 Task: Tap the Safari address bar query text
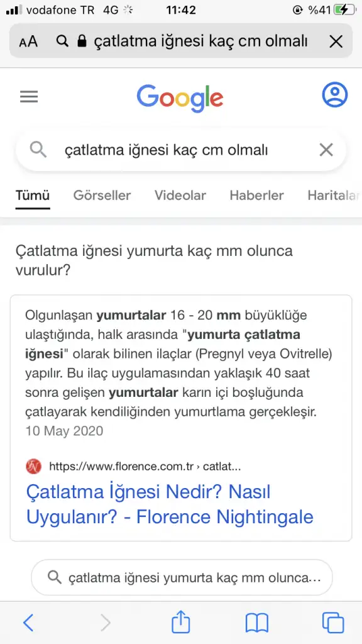(x=200, y=41)
